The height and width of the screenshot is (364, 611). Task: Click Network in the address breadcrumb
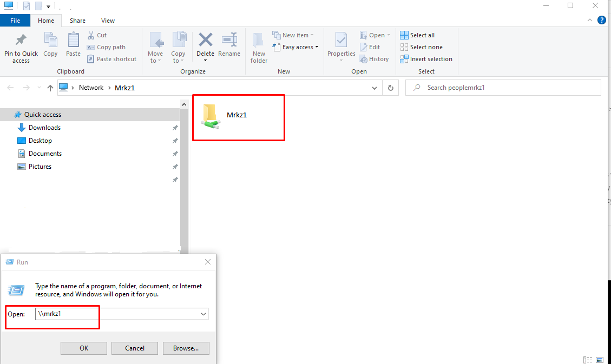[91, 88]
